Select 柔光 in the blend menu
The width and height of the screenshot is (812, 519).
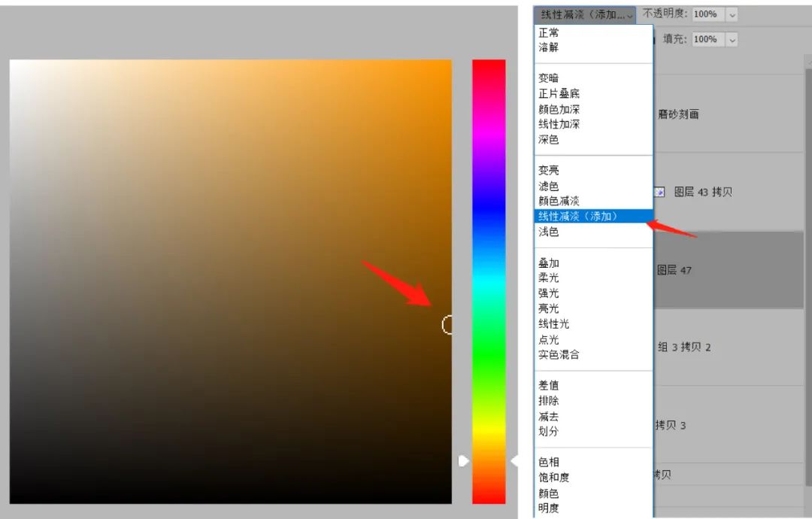549,278
